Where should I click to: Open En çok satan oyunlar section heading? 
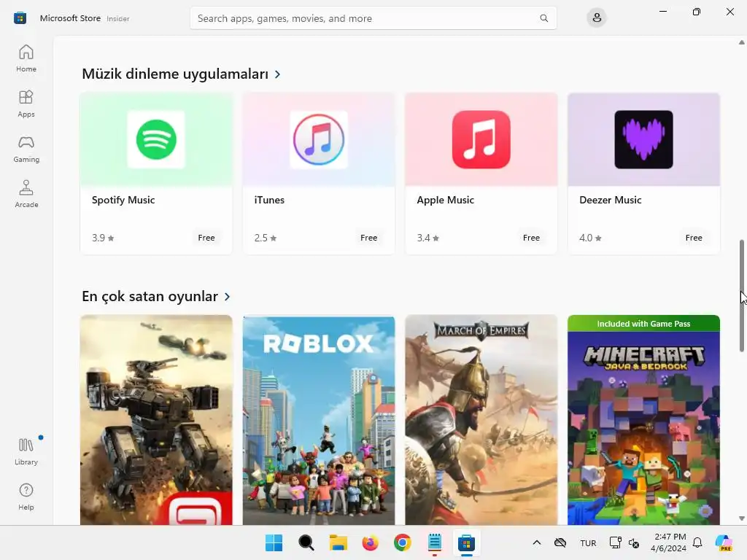tap(150, 296)
